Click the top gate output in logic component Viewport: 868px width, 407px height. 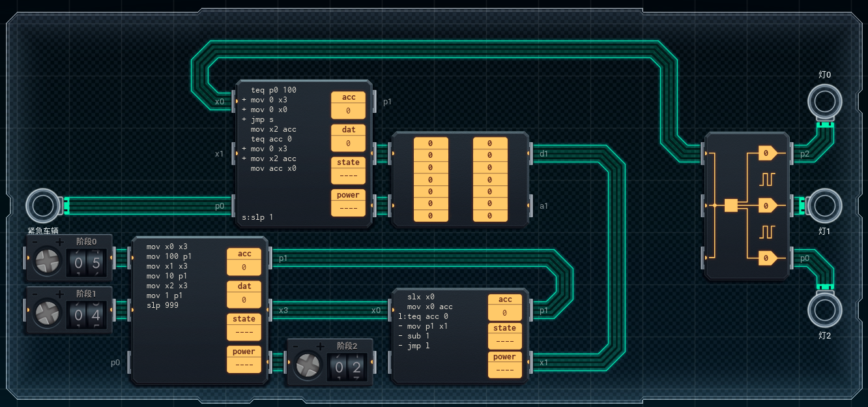point(768,154)
